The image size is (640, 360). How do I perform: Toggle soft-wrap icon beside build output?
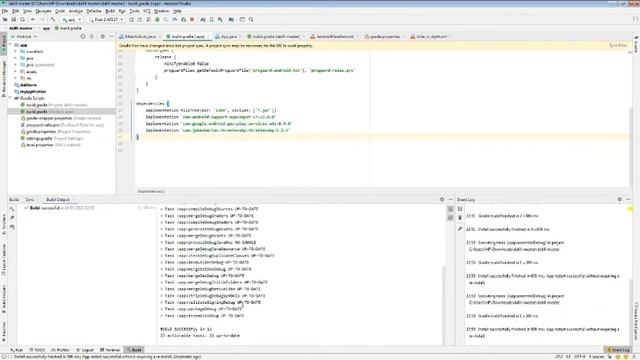[x=450, y=209]
